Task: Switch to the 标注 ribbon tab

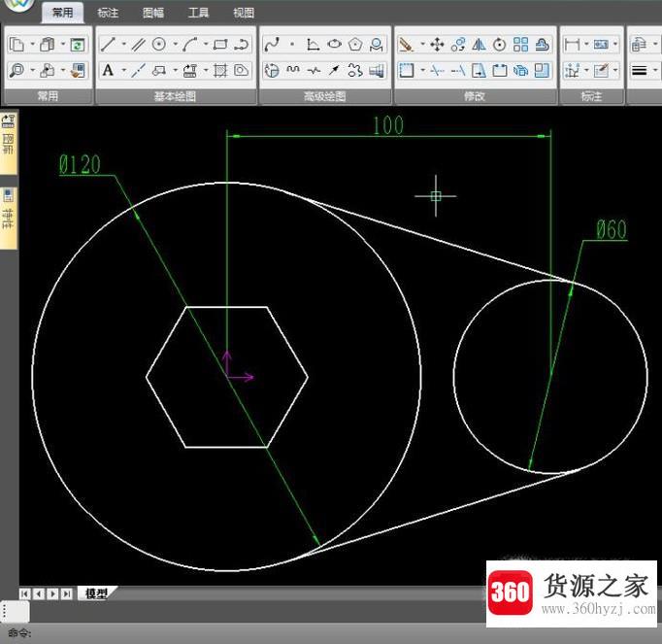Action: point(108,13)
